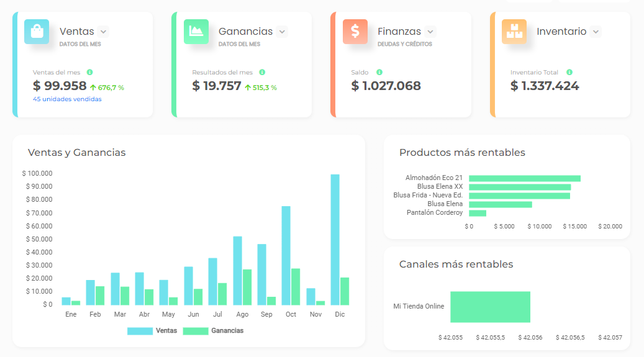Open the Inventario card dropdown chevron
Viewport: 644px width, 357px height.
596,32
